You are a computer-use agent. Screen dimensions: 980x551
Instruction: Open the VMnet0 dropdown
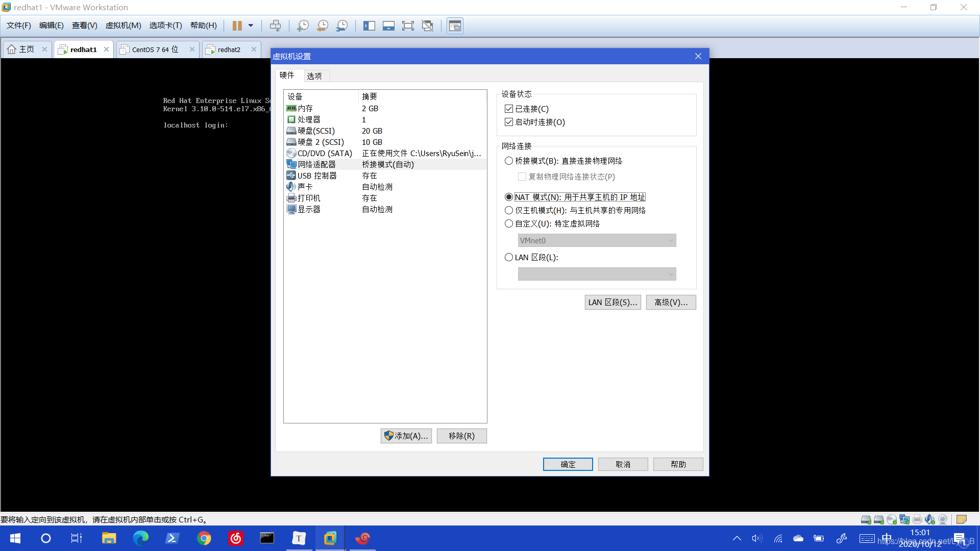coord(597,240)
